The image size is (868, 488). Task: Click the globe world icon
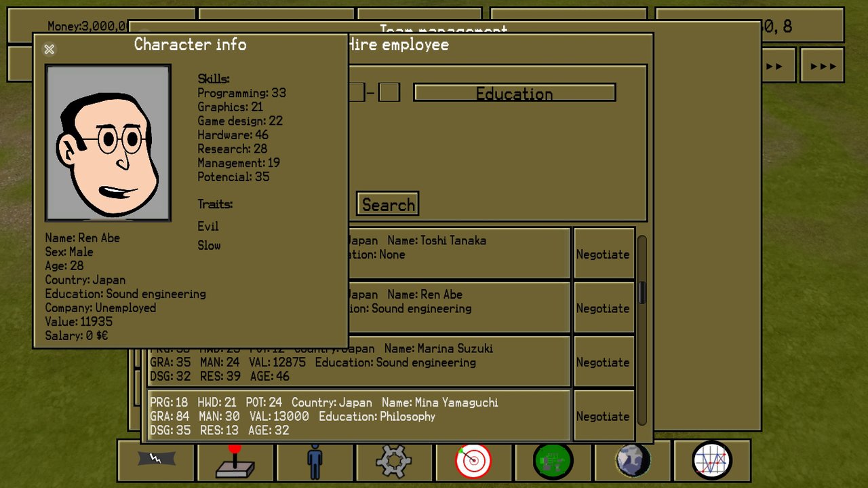[x=632, y=461]
